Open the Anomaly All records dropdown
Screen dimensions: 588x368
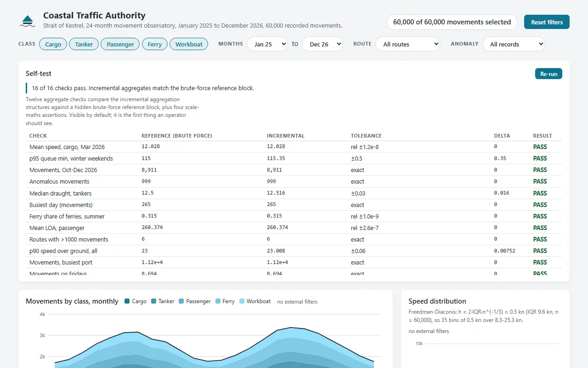click(x=514, y=44)
